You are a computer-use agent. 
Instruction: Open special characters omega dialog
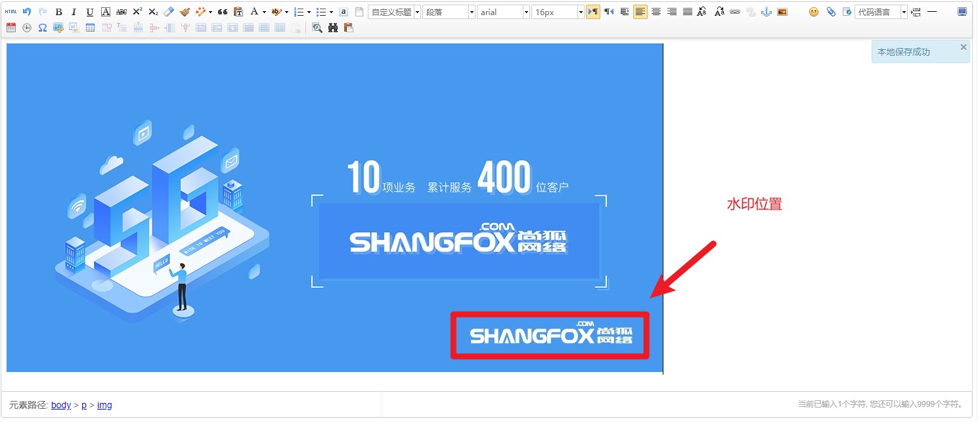coord(43,28)
